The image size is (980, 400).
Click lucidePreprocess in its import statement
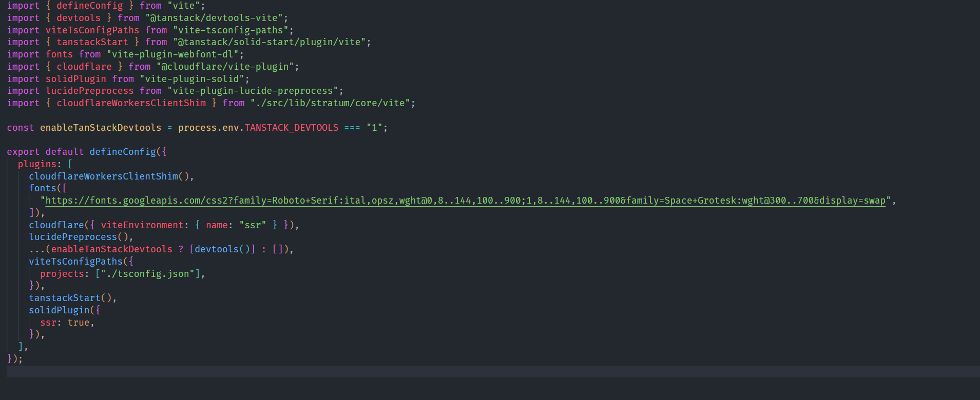click(90, 91)
